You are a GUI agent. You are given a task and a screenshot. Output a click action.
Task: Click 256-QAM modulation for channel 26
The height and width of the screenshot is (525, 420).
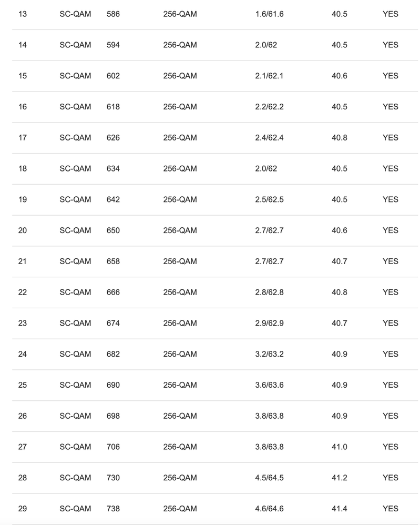point(180,416)
